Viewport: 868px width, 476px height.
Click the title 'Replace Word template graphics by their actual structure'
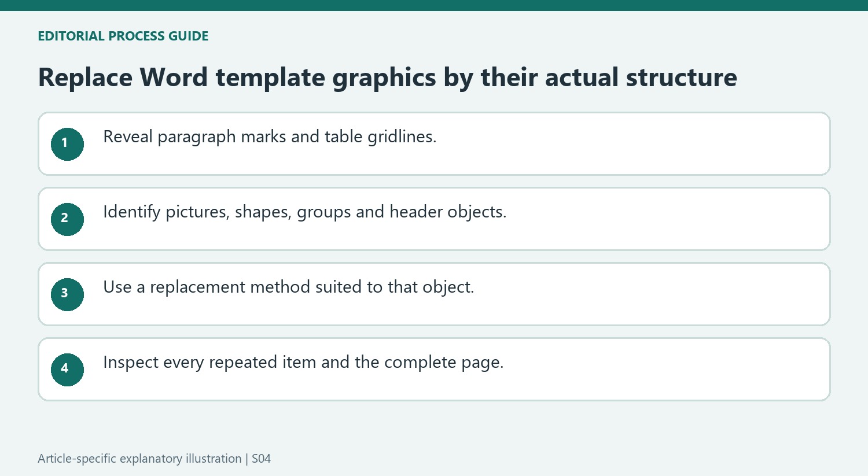[387, 78]
